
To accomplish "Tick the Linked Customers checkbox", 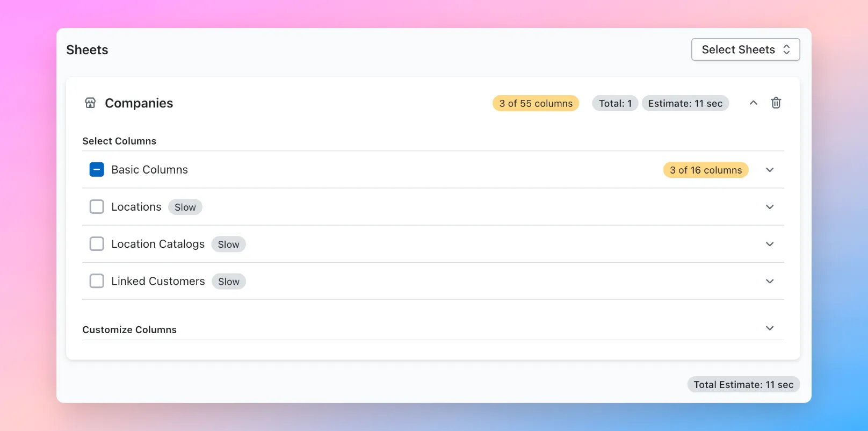I will (x=97, y=281).
